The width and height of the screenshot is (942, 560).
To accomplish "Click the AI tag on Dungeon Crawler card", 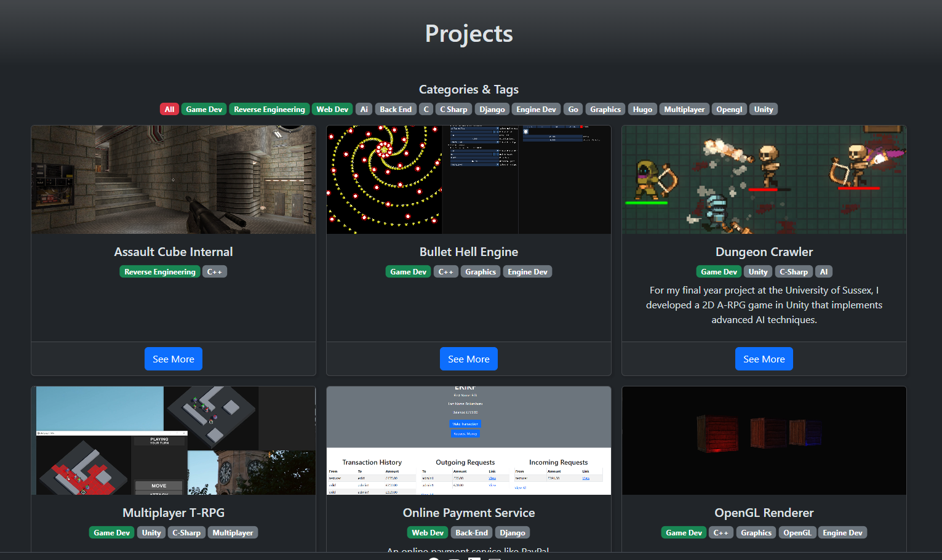I will pyautogui.click(x=824, y=271).
